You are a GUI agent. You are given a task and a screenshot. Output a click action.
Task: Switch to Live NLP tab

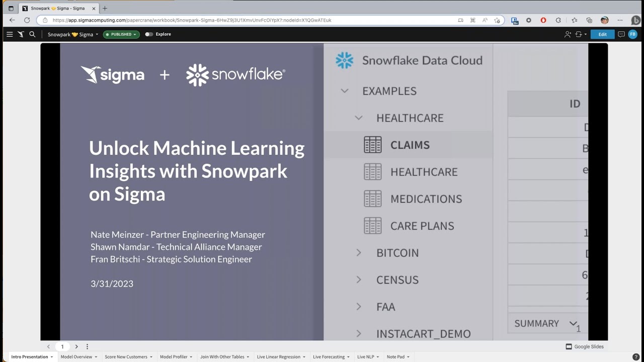(x=366, y=357)
